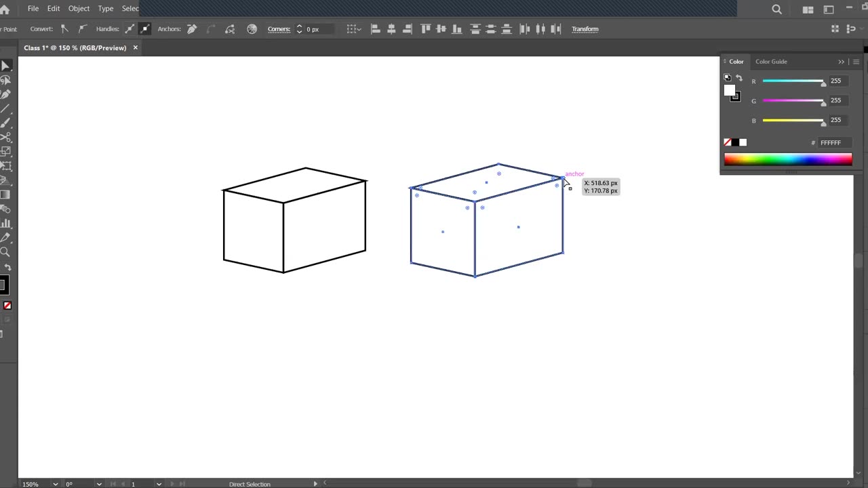
Task: Click Default Fill and Stroke icon
Action: click(728, 78)
